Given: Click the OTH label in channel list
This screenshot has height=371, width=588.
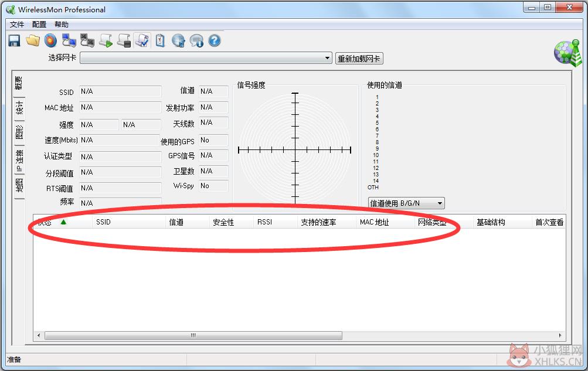Looking at the screenshot, I should click(x=373, y=188).
